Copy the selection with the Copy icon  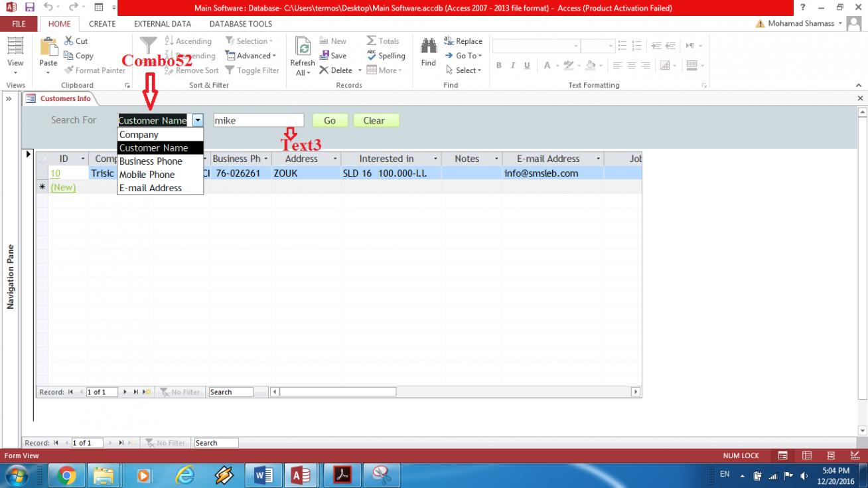tap(69, 56)
